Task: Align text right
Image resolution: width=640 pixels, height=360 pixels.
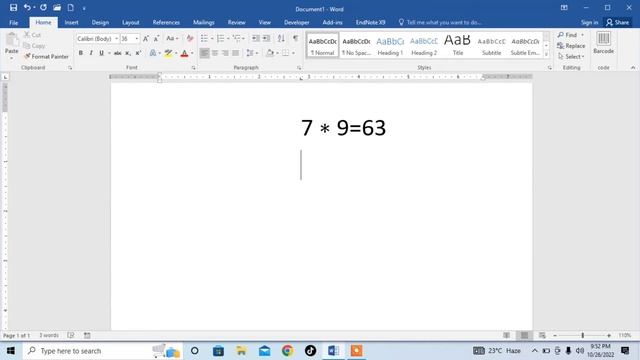Action: coord(225,53)
